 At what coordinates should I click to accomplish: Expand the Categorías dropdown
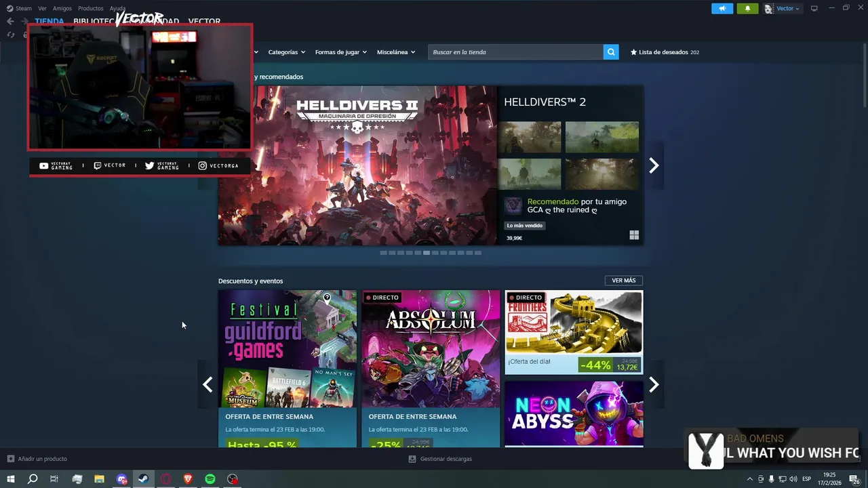click(286, 52)
